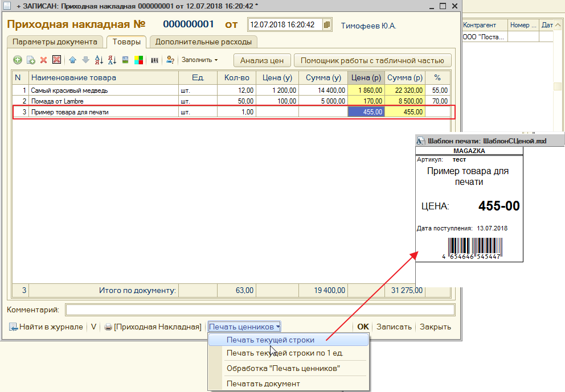Select the Самый красивый медведь row name

point(69,90)
